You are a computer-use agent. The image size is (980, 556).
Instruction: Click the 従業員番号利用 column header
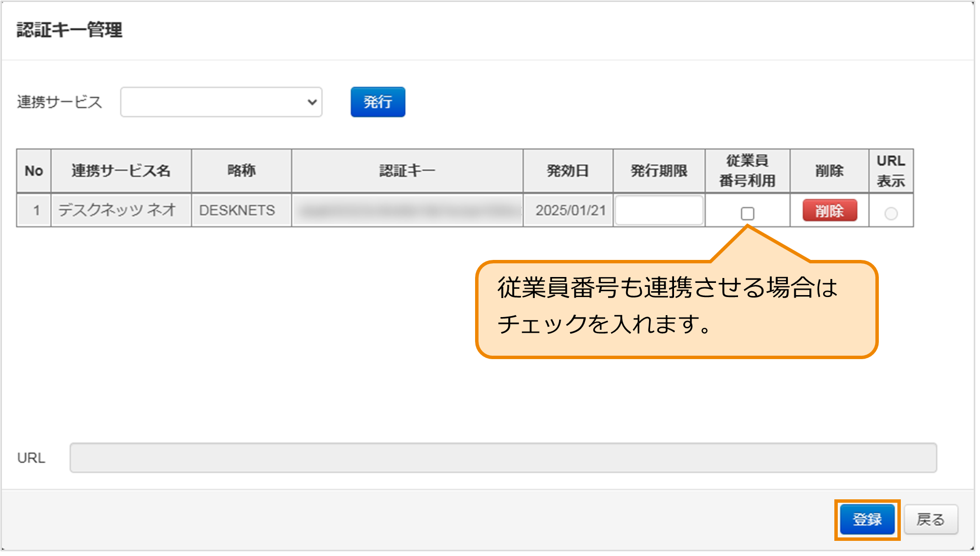coord(747,171)
